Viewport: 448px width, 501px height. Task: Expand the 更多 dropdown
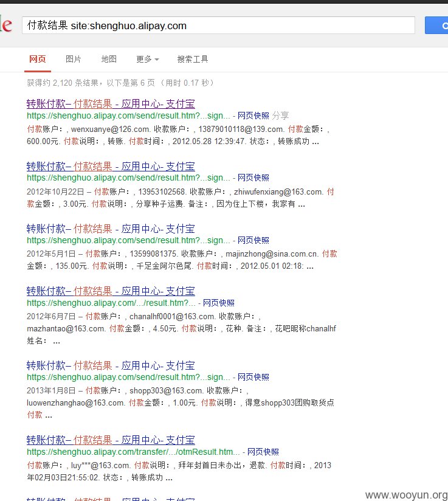(147, 59)
